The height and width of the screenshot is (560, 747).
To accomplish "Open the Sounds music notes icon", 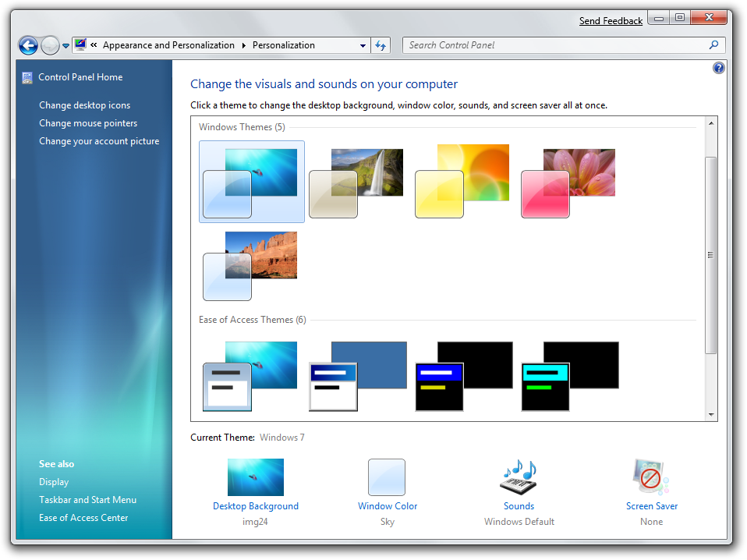I will pos(519,477).
